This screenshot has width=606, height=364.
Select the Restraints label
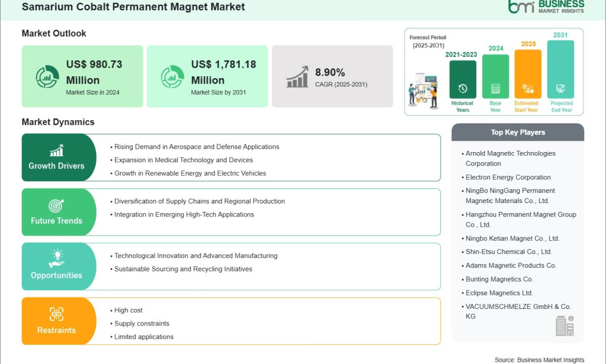pos(56,330)
